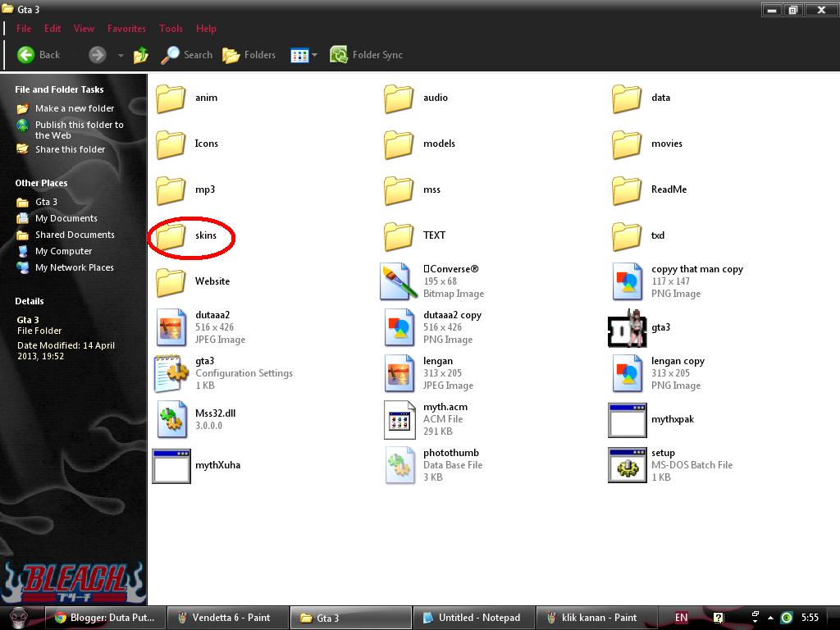This screenshot has height=630, width=840.
Task: Select the data folder icon
Action: click(627, 98)
